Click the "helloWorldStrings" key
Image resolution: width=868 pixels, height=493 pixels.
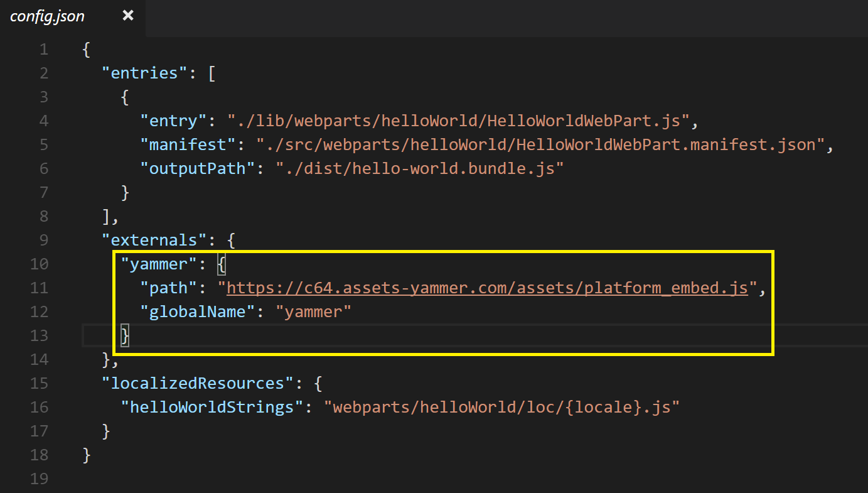coord(212,407)
